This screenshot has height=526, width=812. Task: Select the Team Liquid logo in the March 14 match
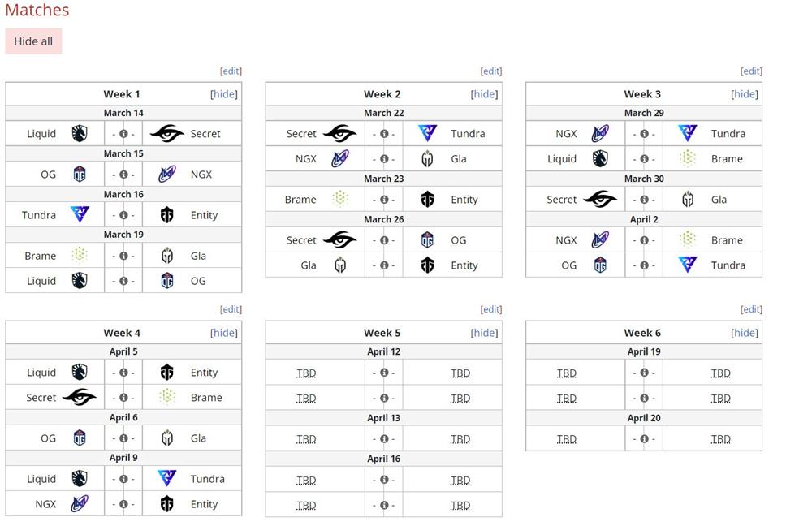(79, 133)
